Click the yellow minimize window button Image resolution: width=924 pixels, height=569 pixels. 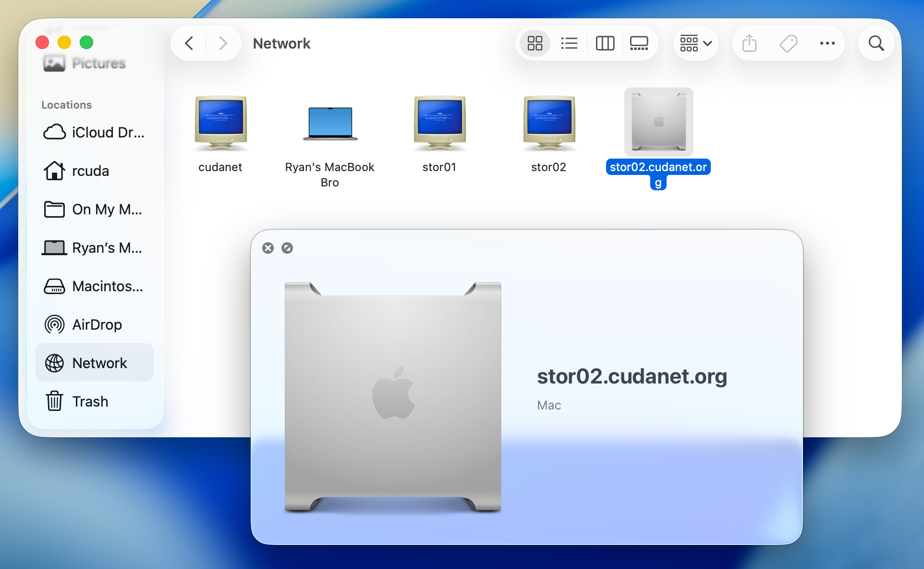click(64, 43)
